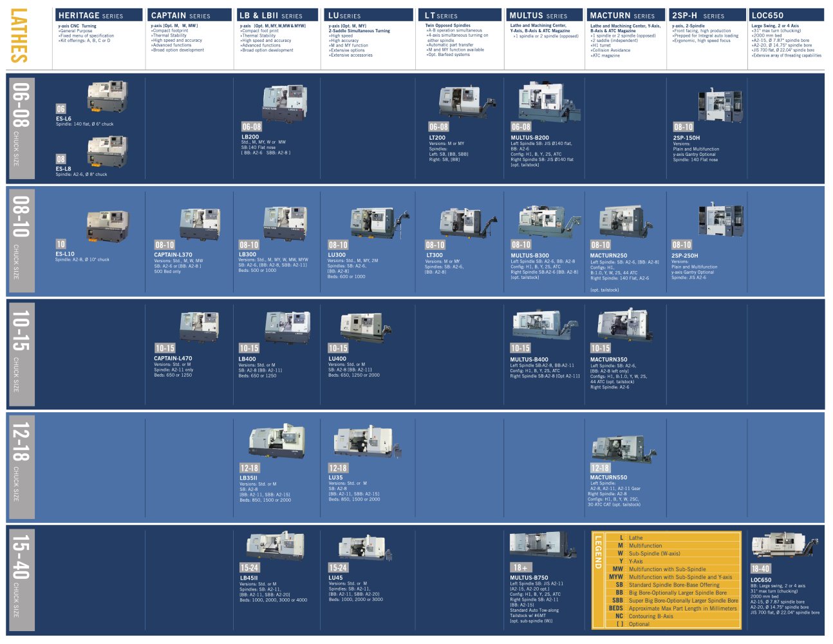This screenshot has height=644, width=833.
Task: Open the MULTUS-B200 machine image
Action: point(550,101)
